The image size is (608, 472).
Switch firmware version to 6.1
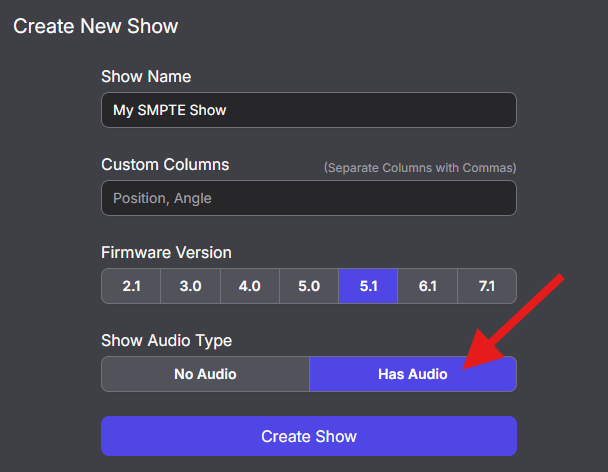pos(427,286)
